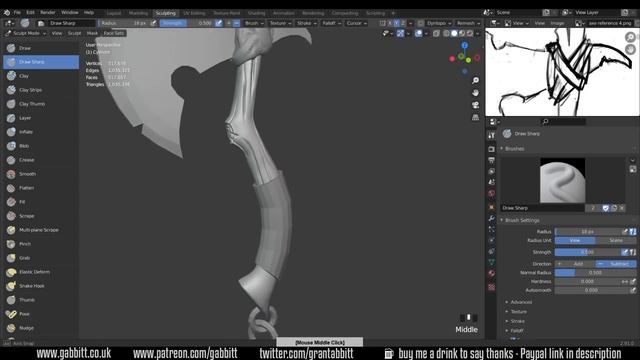The width and height of the screenshot is (640, 360).
Task: Open the Texture header dropdown
Action: (280, 23)
